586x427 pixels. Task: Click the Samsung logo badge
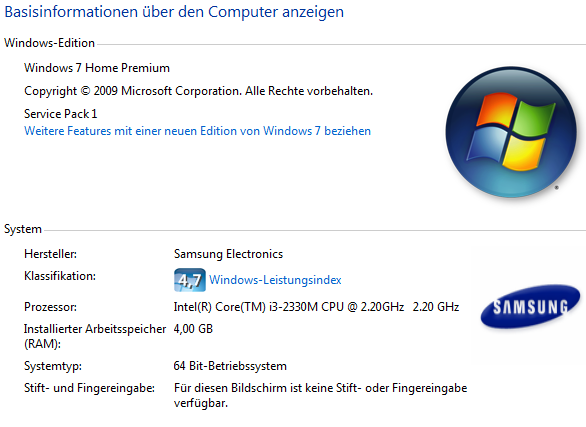click(530, 307)
